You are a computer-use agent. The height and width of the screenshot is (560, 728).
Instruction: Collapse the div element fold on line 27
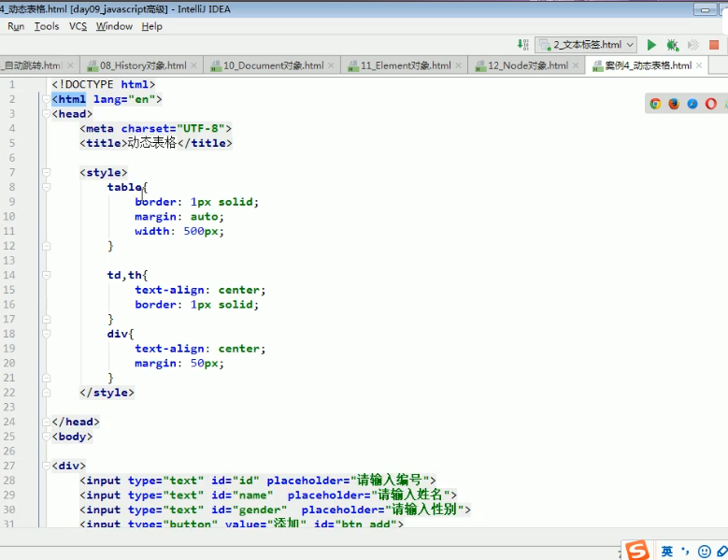[46, 466]
